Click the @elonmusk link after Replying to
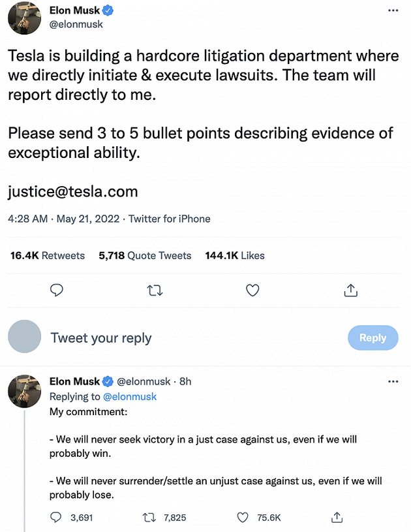 pyautogui.click(x=130, y=396)
